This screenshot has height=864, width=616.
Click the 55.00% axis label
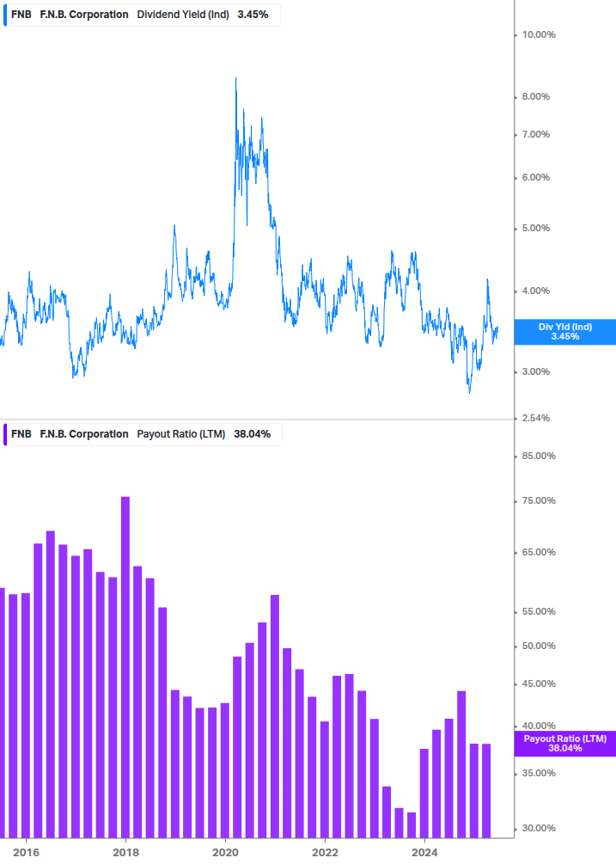pos(539,611)
